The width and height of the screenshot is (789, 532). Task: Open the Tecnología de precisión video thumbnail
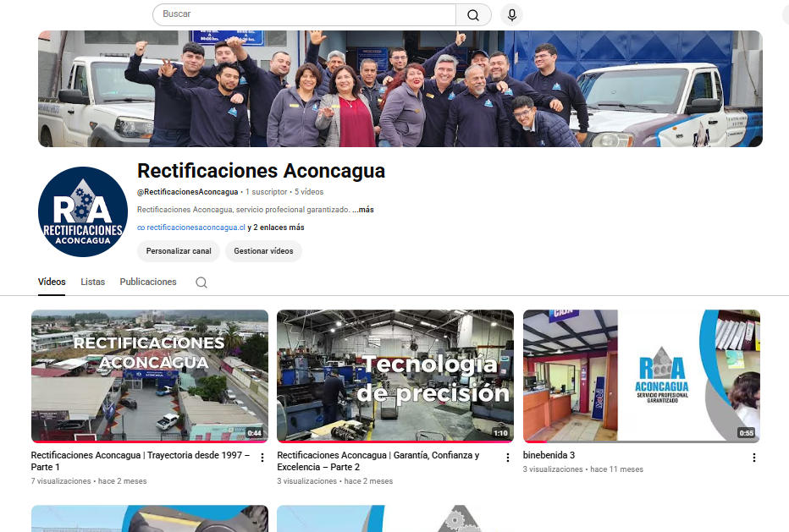pos(395,376)
